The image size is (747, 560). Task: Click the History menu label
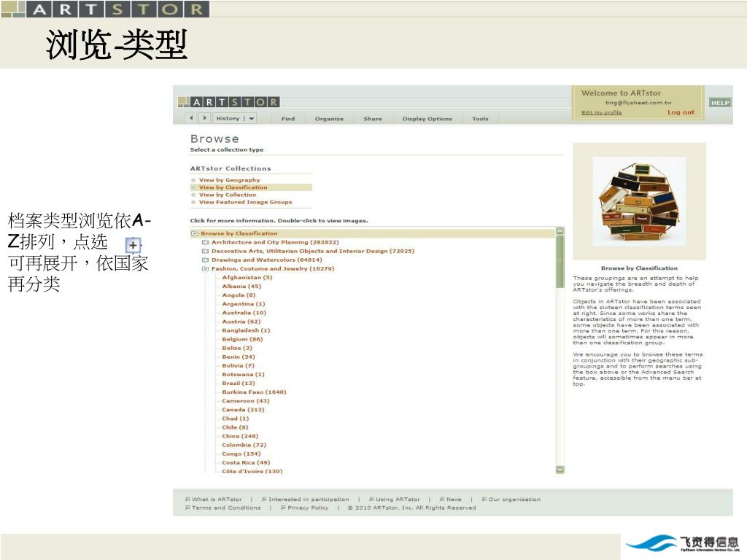click(228, 119)
